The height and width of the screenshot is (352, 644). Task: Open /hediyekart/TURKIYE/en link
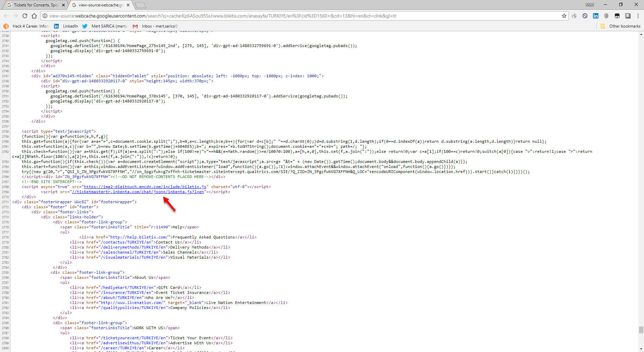point(128,288)
